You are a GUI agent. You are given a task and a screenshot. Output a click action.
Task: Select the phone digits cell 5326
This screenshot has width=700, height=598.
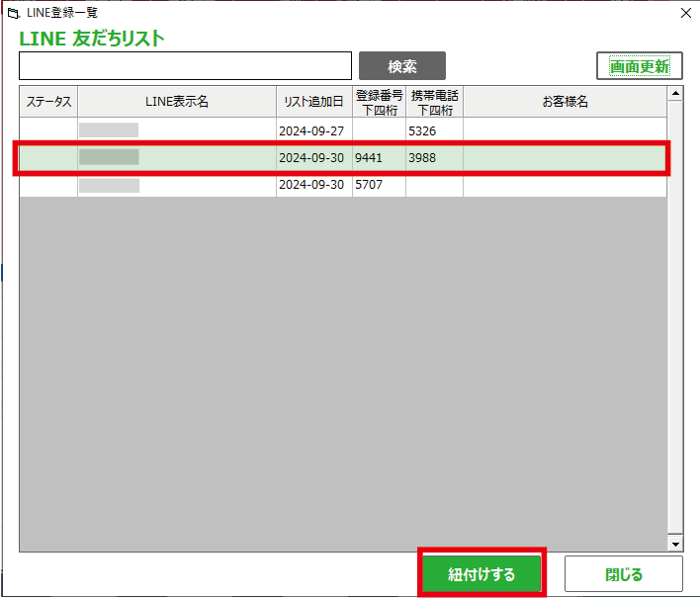(x=434, y=130)
